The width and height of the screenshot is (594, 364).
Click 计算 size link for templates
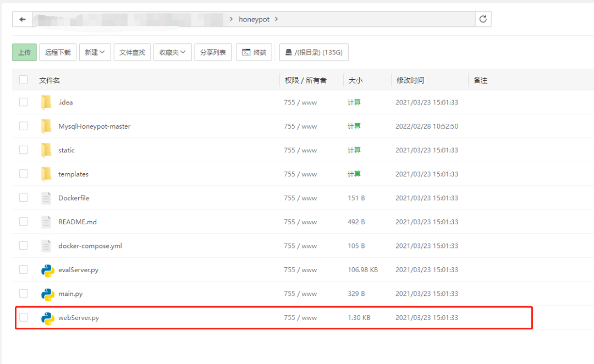pos(354,174)
